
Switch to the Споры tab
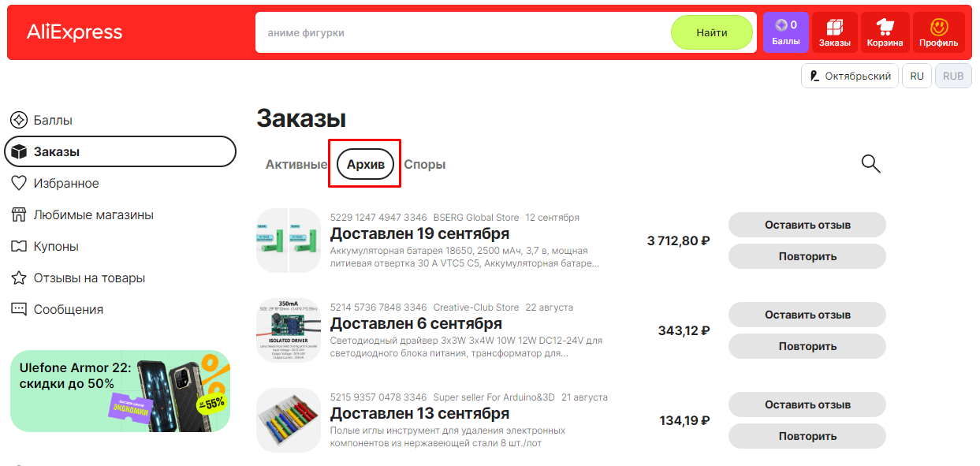(425, 165)
